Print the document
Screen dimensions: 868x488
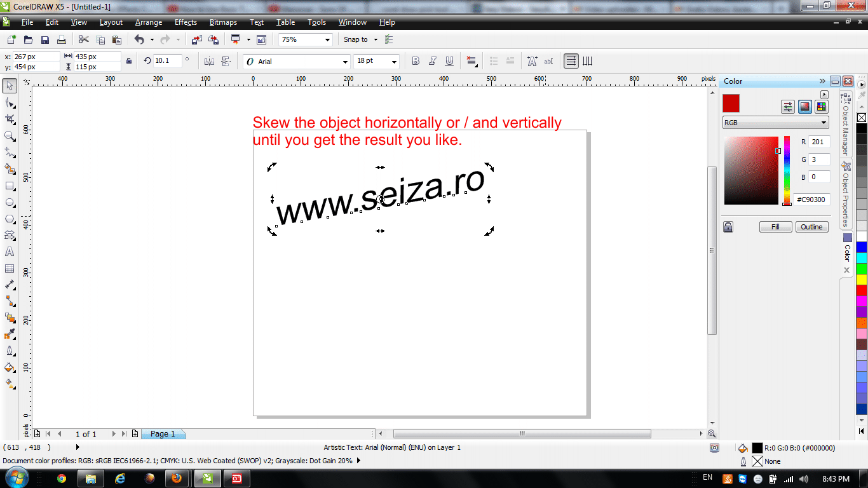pos(62,39)
